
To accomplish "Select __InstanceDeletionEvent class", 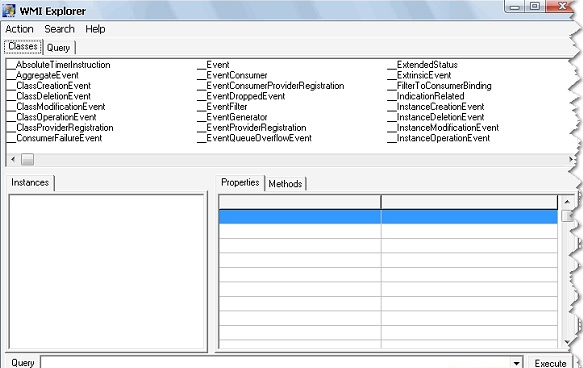I will [x=436, y=117].
